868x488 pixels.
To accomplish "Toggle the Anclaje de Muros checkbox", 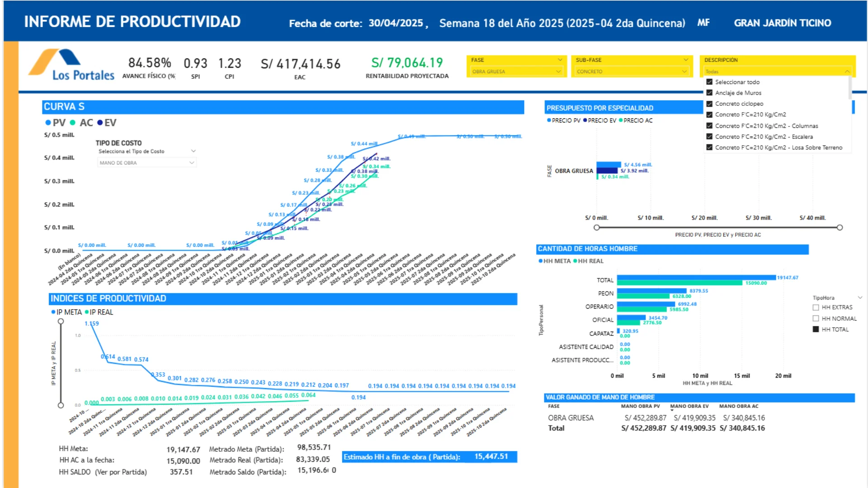I will [x=709, y=93].
